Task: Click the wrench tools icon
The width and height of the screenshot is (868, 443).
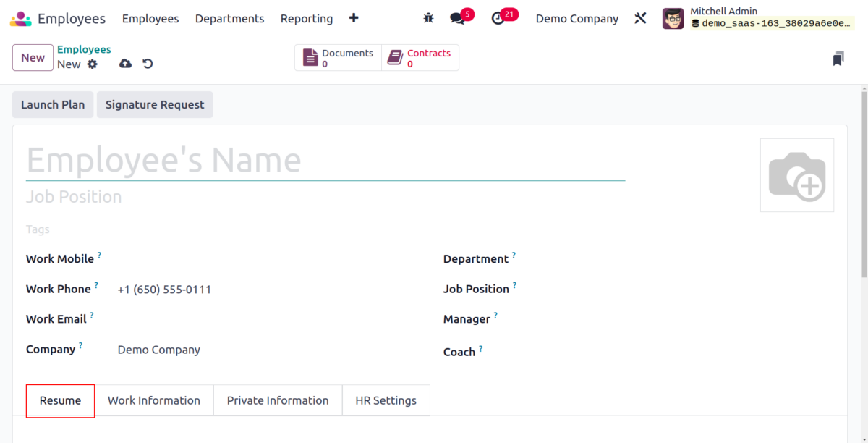Action: point(640,19)
